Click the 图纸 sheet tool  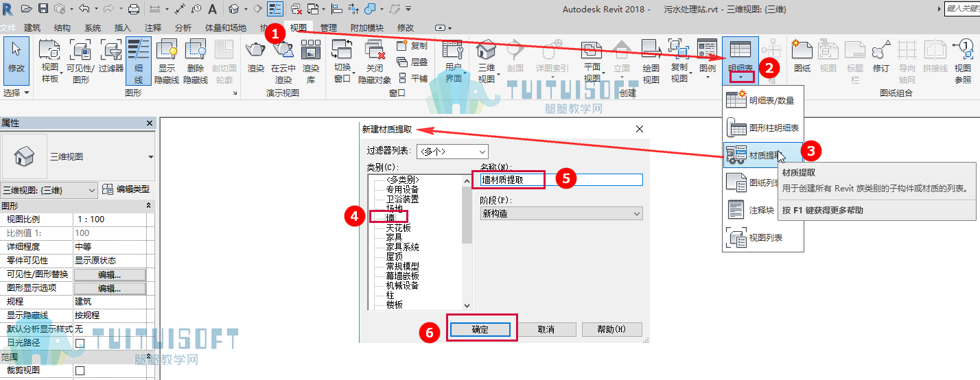[802, 56]
